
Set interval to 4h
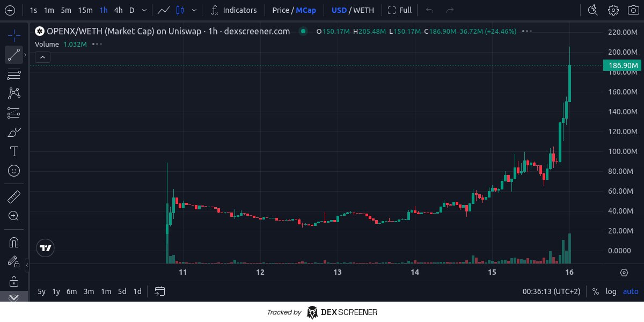point(118,10)
